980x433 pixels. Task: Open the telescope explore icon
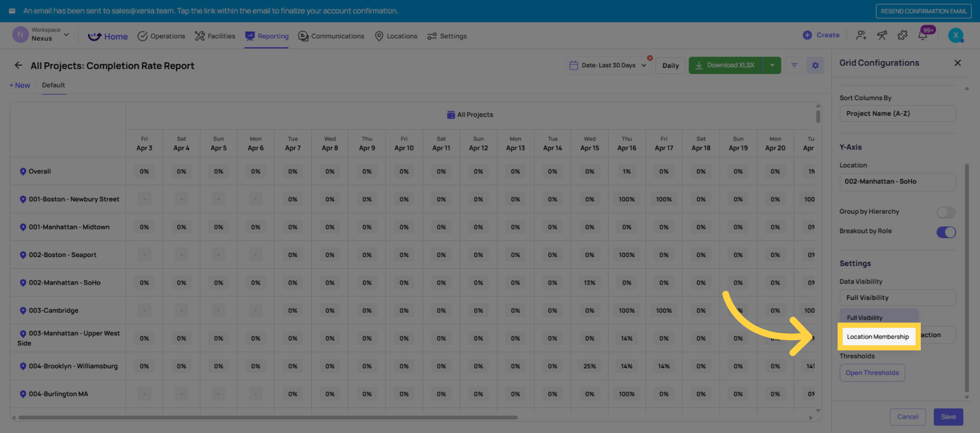click(x=882, y=35)
